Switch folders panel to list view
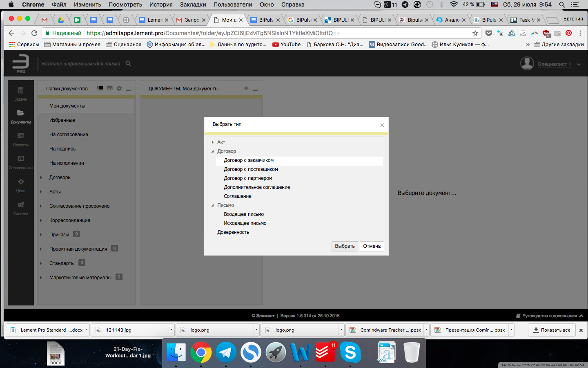This screenshot has width=588, height=368. point(100,88)
